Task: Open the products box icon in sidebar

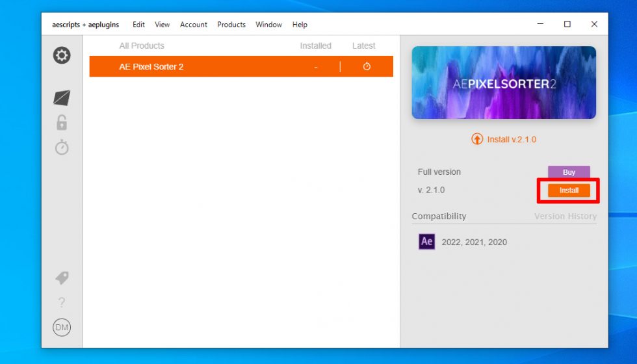Action: (62, 97)
